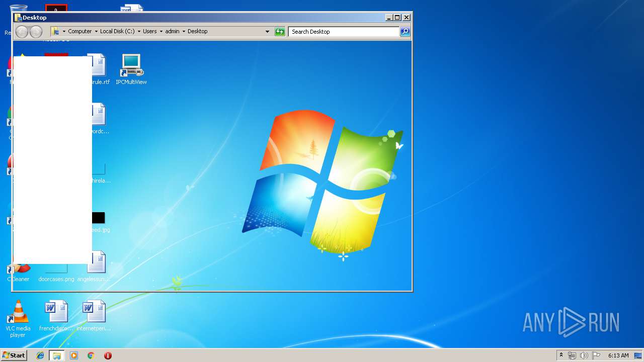
Task: Click the magnifier search button
Action: point(405,32)
